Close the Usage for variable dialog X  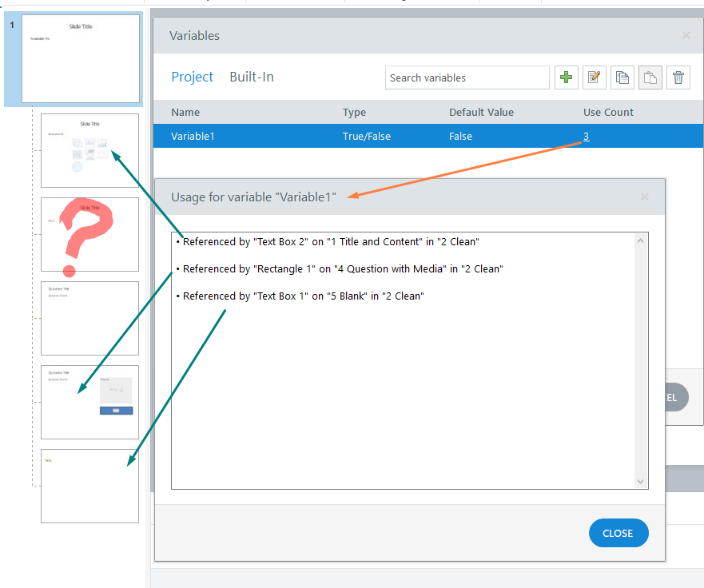coord(645,197)
